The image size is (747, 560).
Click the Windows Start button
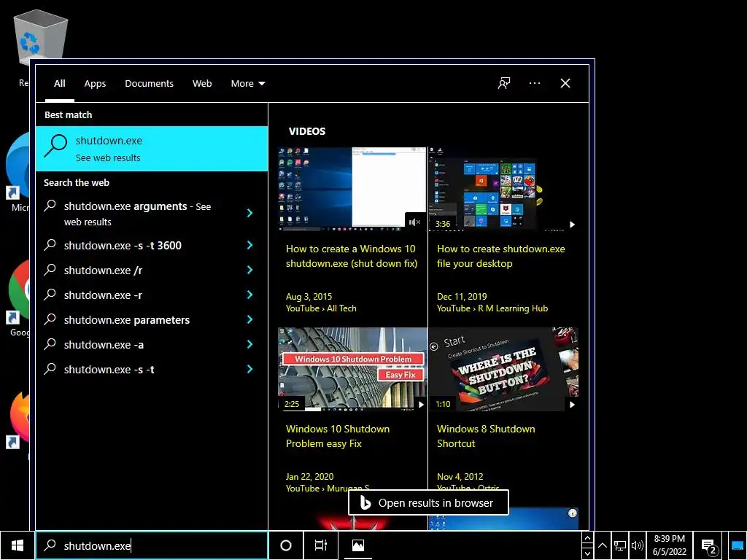coord(18,545)
